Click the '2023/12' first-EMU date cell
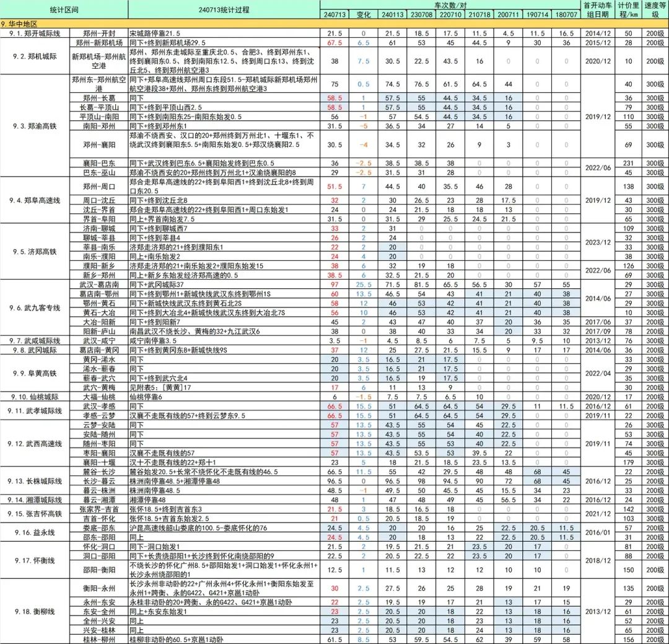This screenshot has height=644, width=669. tap(598, 242)
